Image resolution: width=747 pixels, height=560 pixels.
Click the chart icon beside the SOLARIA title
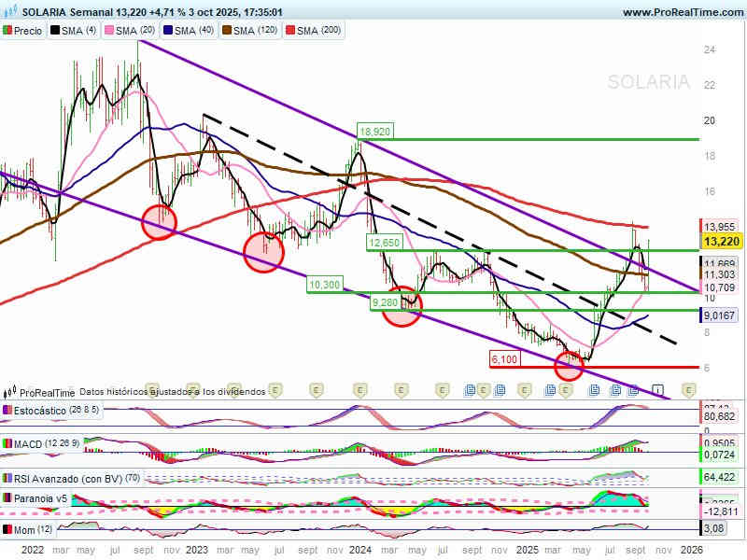coord(10,12)
